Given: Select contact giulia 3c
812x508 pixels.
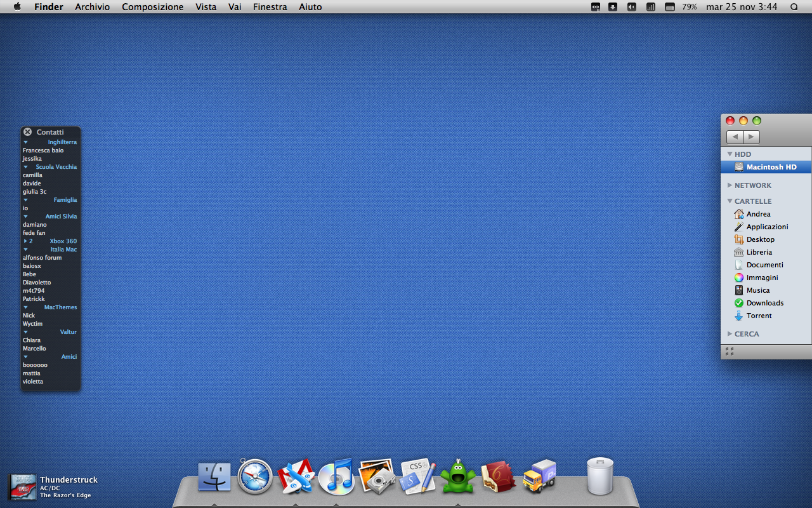Looking at the screenshot, I should (35, 192).
